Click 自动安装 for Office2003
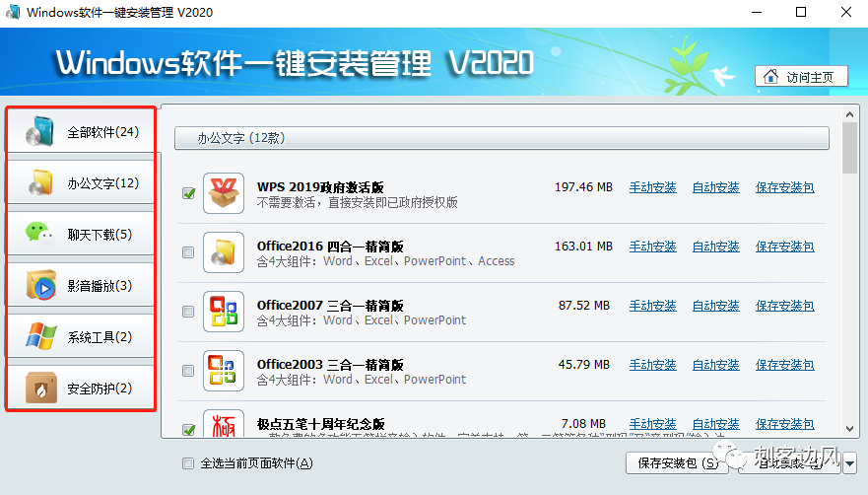Screen dimensions: 868x495 715,365
